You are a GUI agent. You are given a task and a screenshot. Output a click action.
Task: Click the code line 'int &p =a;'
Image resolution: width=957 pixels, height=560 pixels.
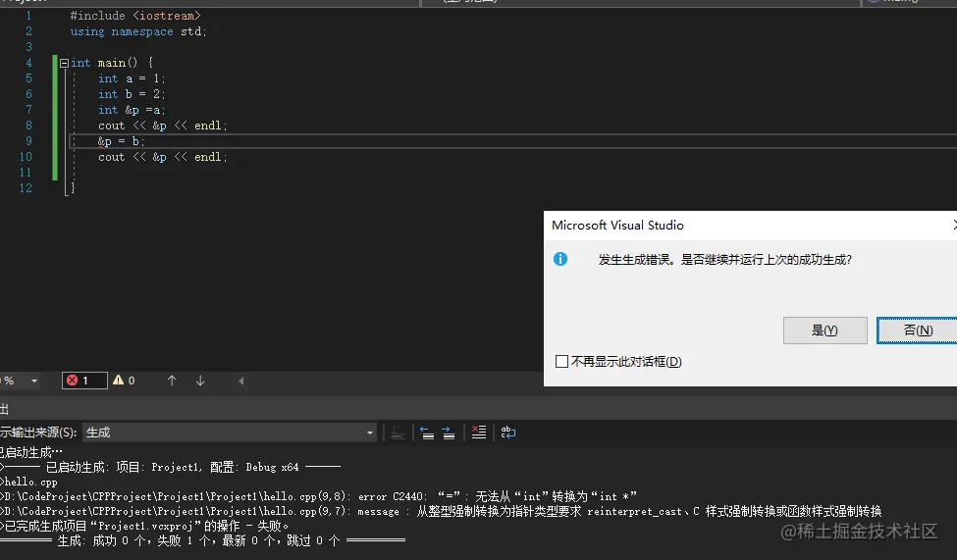[132, 111]
